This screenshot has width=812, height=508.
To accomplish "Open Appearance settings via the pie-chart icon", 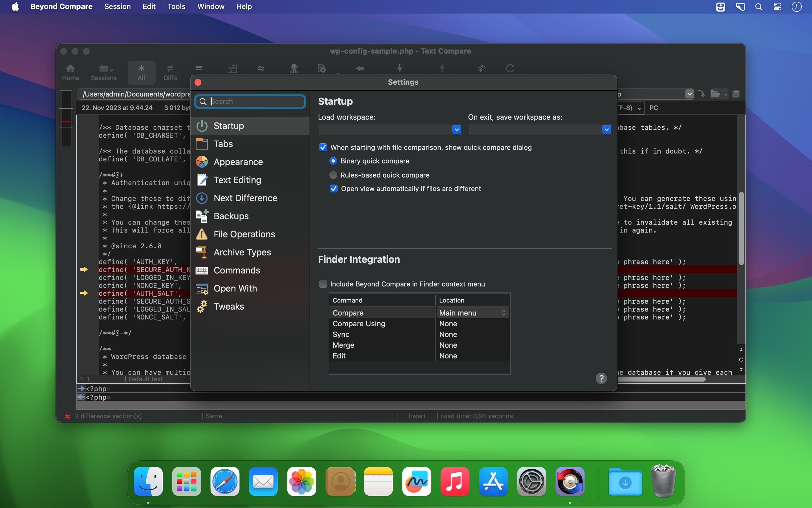I will coord(202,162).
